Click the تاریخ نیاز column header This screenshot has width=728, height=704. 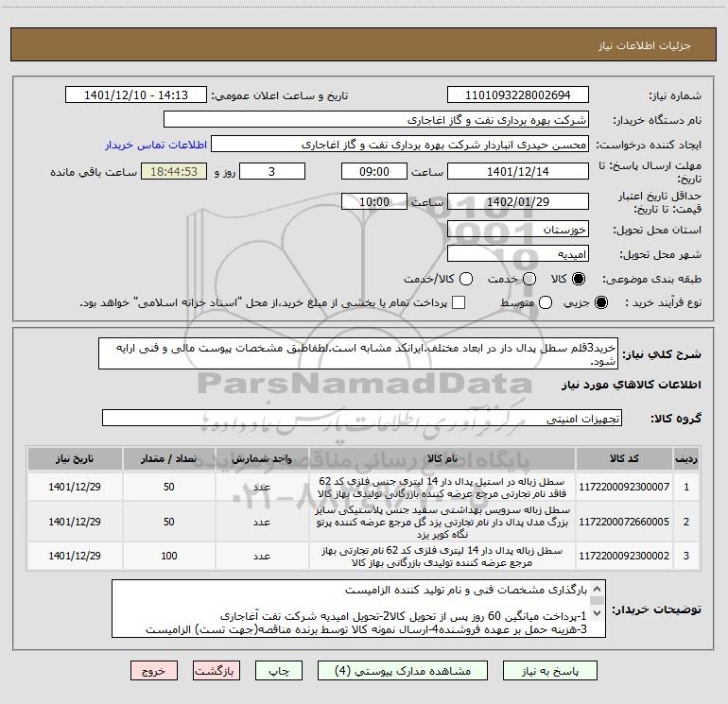coord(75,458)
